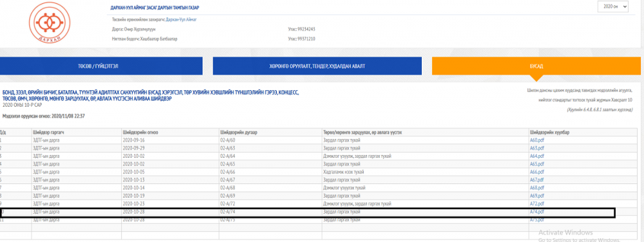Open the A60.pdf file link
This screenshot has height=242, width=644.
537,140
